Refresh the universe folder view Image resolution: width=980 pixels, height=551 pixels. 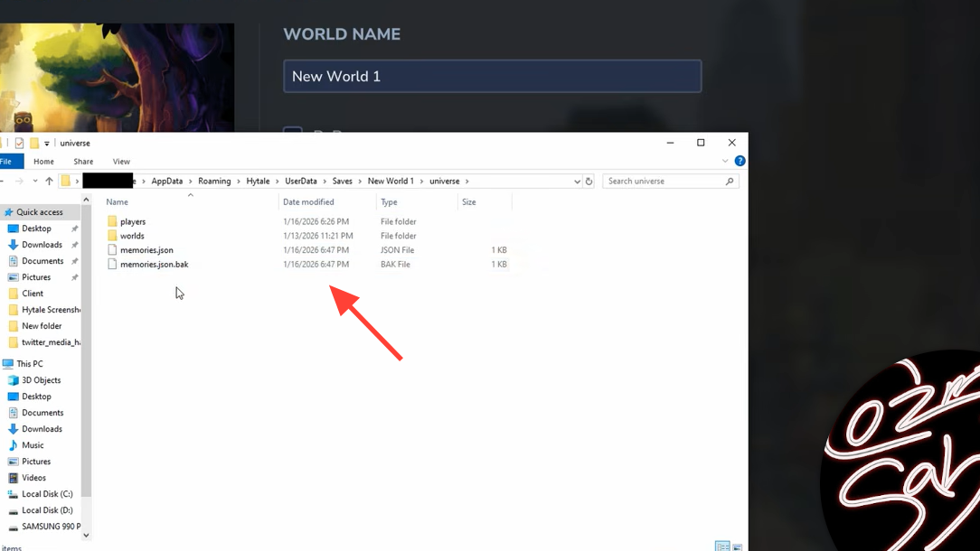589,182
